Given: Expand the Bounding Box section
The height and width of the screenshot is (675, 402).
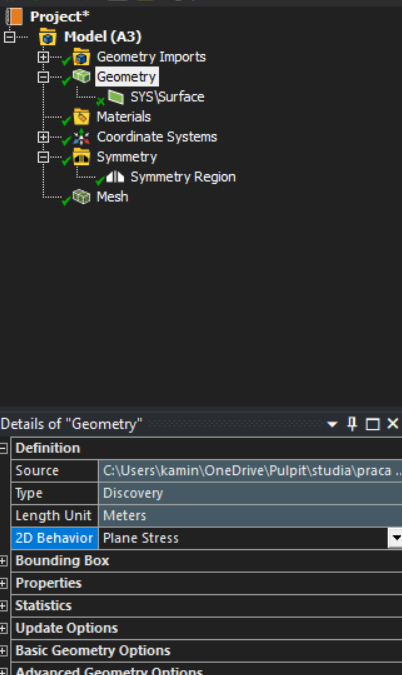Looking at the screenshot, I should click(3, 560).
